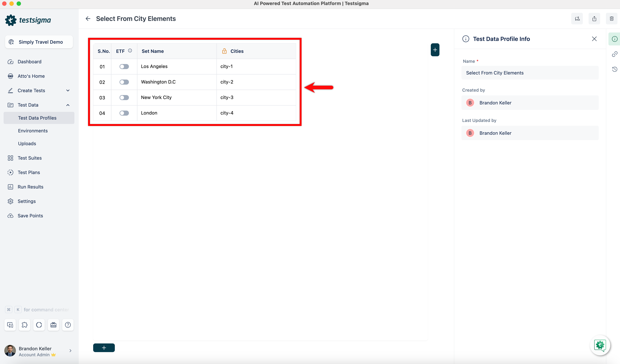Enable ETF switch for London row
This screenshot has width=620, height=364.
coord(124,113)
